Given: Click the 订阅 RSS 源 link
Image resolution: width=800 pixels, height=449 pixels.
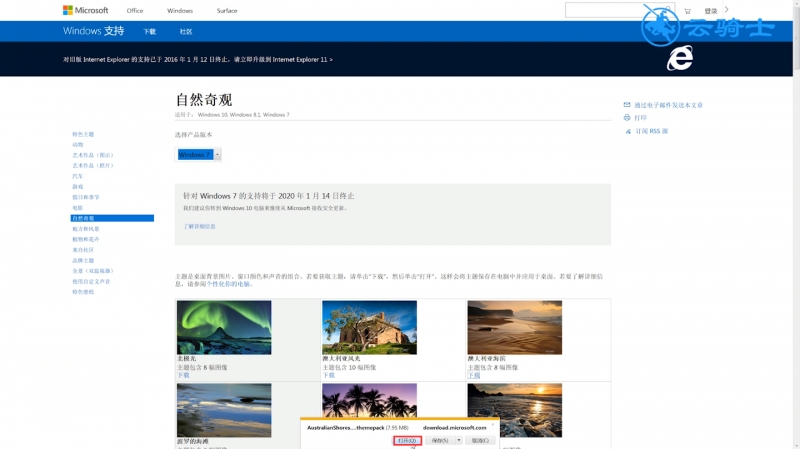Looking at the screenshot, I should pos(652,131).
